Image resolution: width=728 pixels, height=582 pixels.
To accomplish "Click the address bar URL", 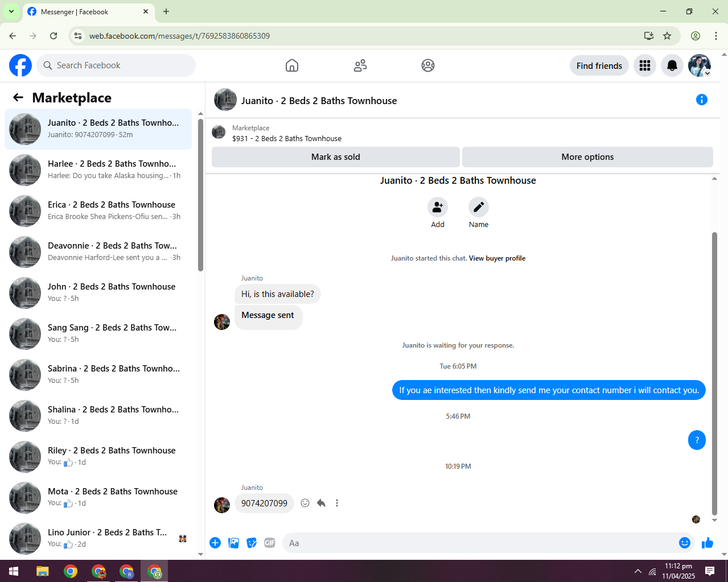I will point(179,36).
